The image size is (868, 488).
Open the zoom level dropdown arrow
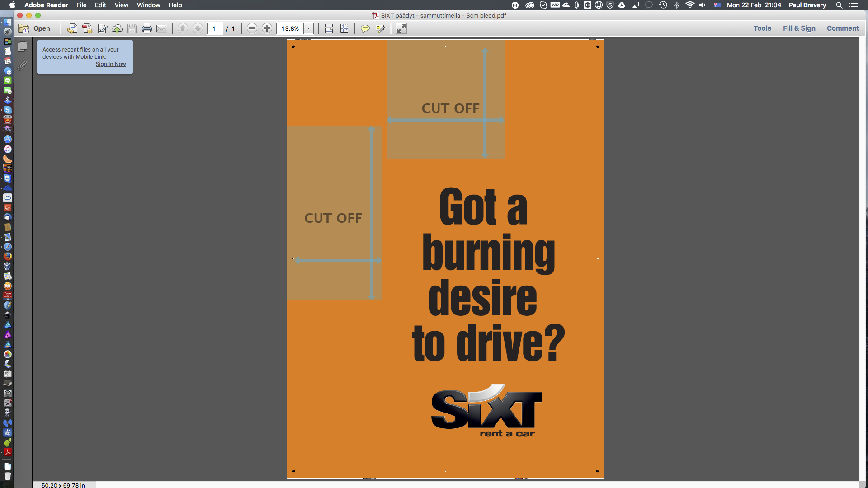(309, 28)
